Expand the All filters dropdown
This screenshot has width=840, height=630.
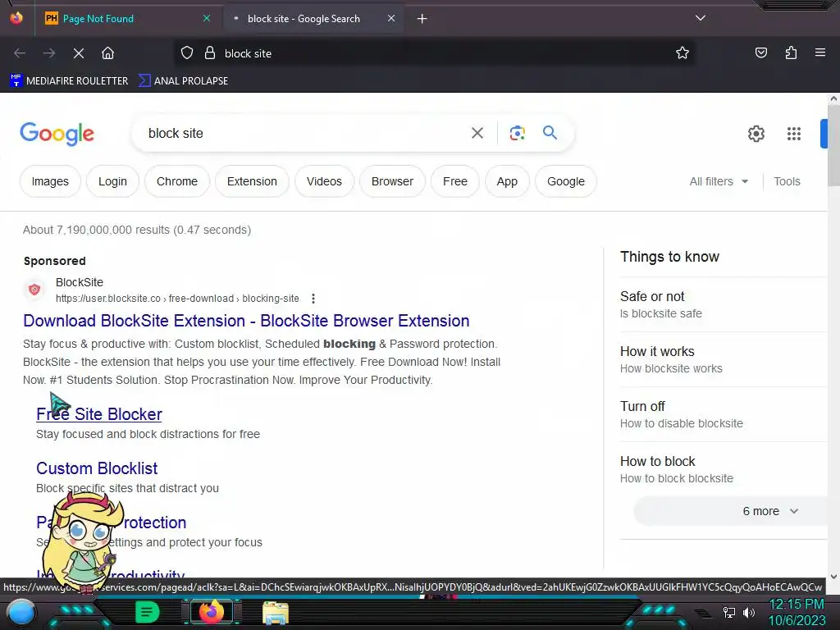(719, 181)
